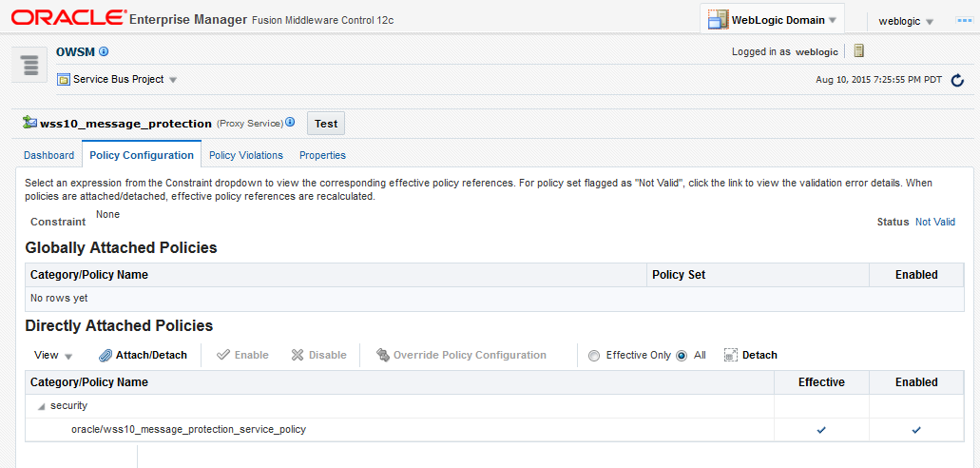Click the Attach/Detach paperclip icon
Image resolution: width=980 pixels, height=468 pixels.
[x=106, y=356]
